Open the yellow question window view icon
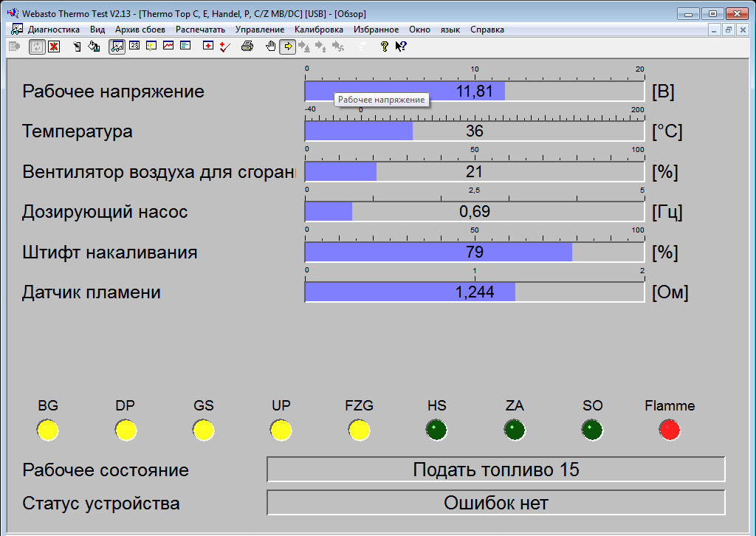This screenshot has height=536, width=756. [151, 47]
